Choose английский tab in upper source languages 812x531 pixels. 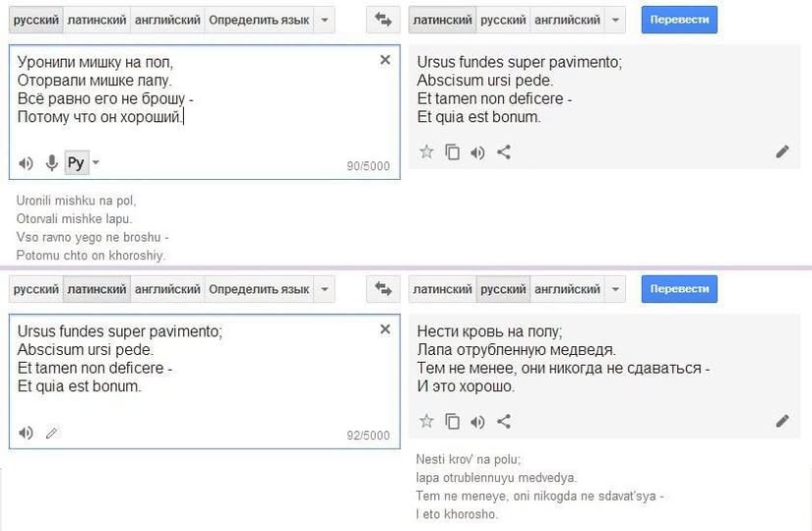(x=167, y=20)
